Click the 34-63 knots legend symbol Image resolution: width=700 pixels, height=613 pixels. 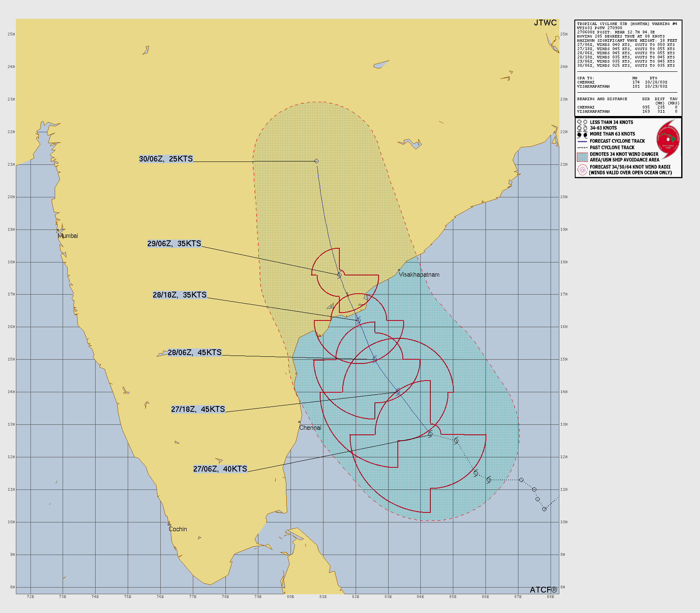pyautogui.click(x=582, y=128)
